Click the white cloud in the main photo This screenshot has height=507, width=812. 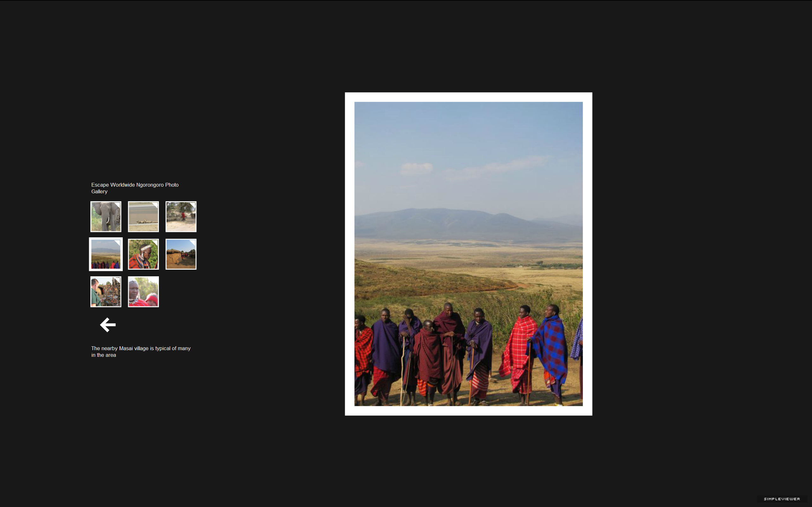(417, 168)
